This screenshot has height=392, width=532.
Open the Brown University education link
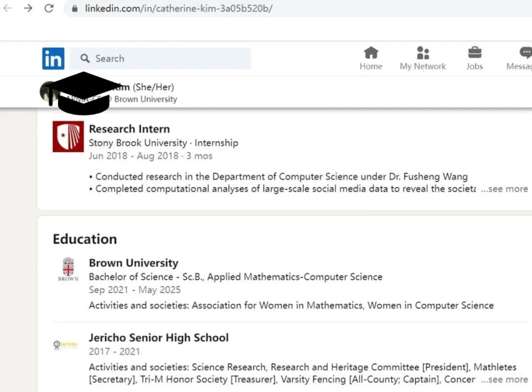[133, 263]
